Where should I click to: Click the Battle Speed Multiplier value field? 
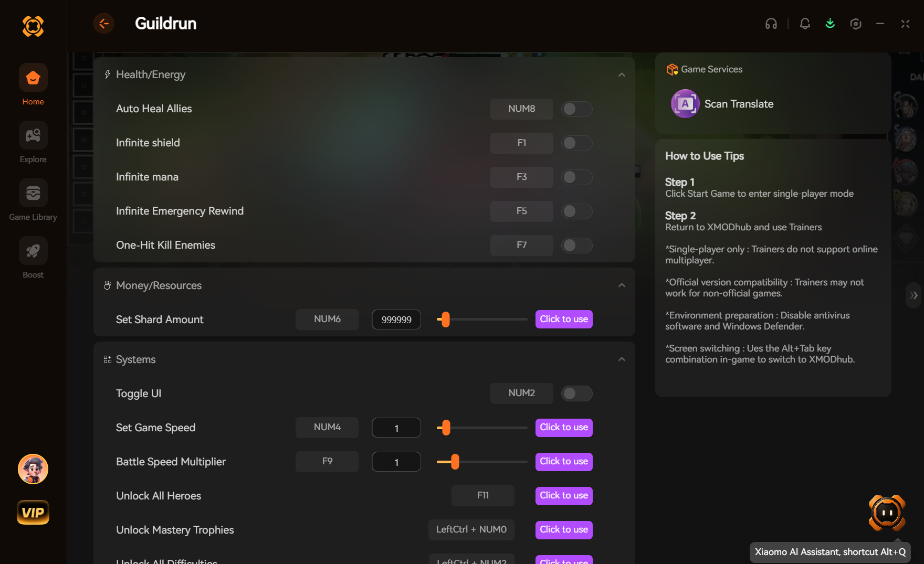pos(396,462)
